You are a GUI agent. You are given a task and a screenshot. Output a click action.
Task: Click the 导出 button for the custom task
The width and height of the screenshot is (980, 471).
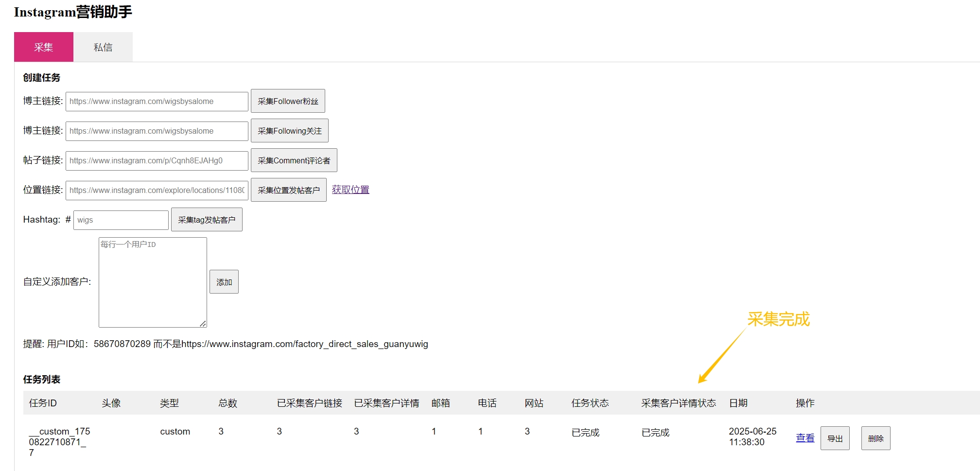tap(835, 438)
